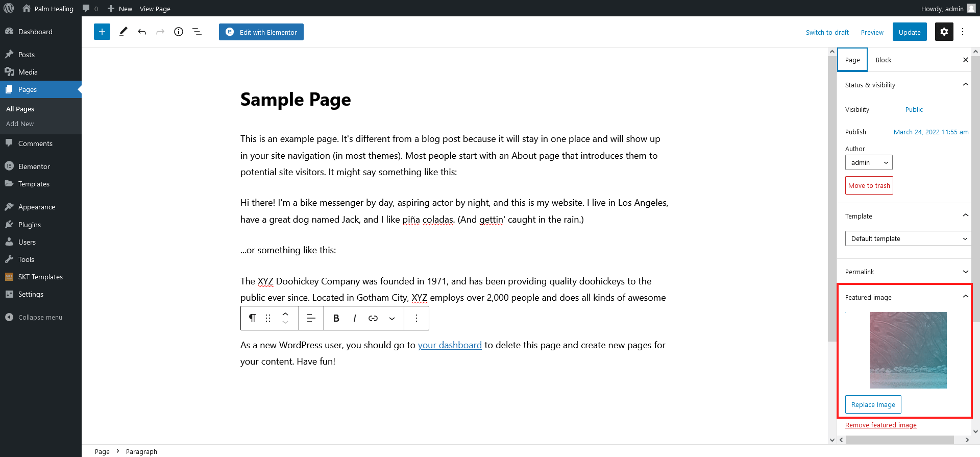Viewport: 980px width, 457px height.
Task: Change the publish date March 24, 2022
Action: point(931,132)
